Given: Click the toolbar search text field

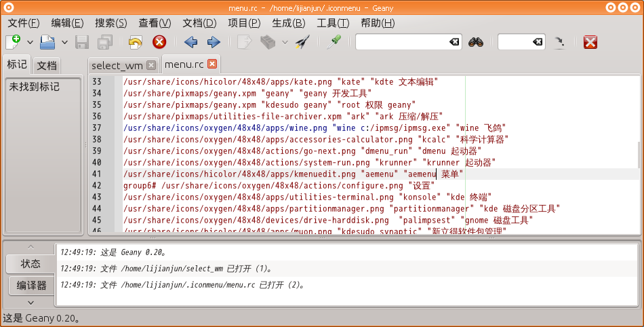Looking at the screenshot, I should coord(401,42).
